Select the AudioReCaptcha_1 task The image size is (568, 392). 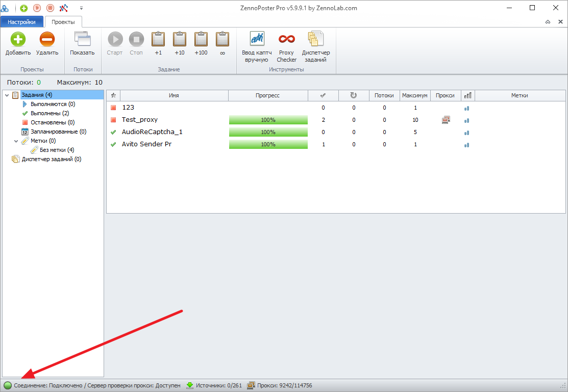point(336,132)
